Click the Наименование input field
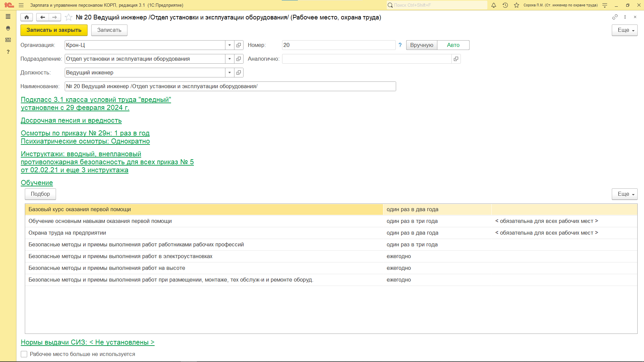Screen dimensions: 644x362 (x=230, y=86)
